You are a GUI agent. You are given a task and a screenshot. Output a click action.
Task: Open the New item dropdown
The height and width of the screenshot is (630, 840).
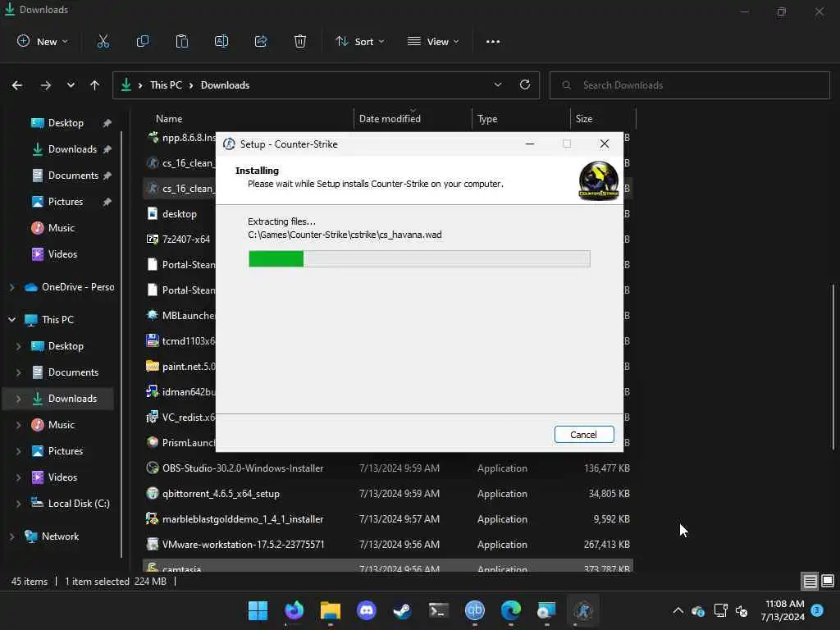point(43,41)
